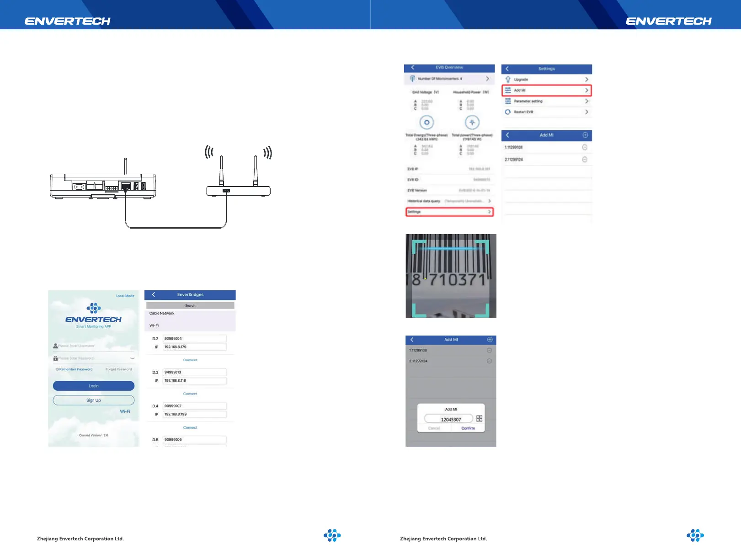Remove entry 1.11299108 in upper Add MI list
The width and height of the screenshot is (741, 560).
pyautogui.click(x=584, y=147)
